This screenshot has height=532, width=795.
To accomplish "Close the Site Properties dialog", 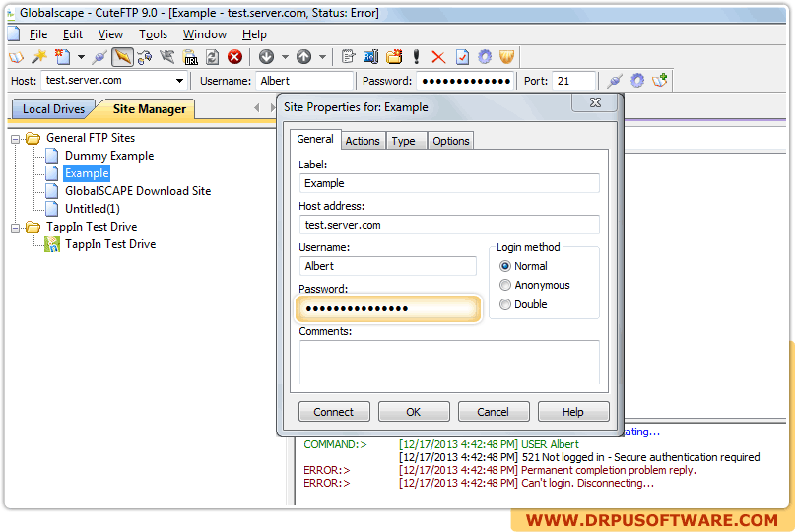I will pyautogui.click(x=595, y=102).
